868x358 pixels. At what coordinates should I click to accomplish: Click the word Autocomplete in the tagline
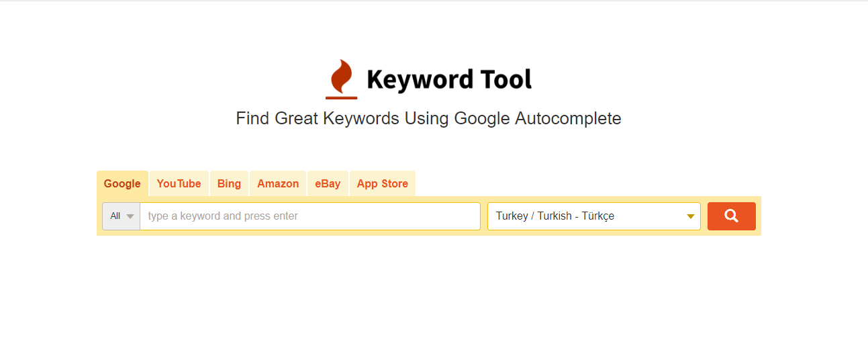pos(568,119)
